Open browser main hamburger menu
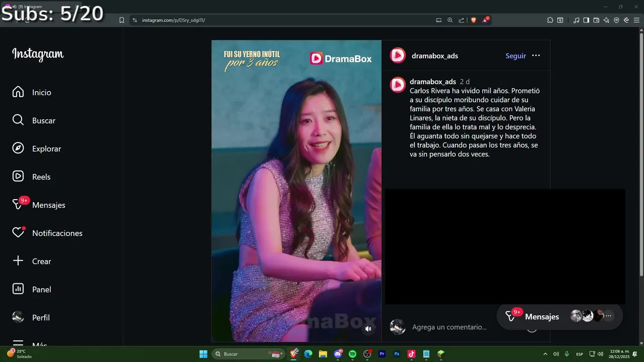The height and width of the screenshot is (362, 644). click(x=636, y=20)
